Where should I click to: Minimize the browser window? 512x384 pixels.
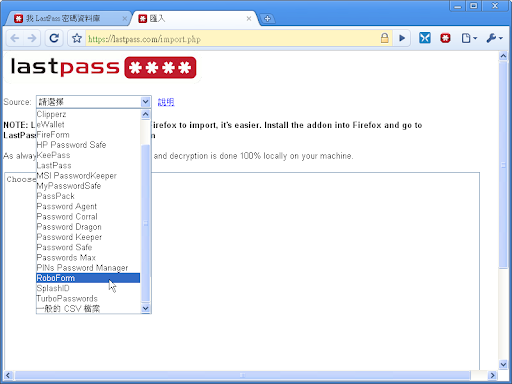458,6
